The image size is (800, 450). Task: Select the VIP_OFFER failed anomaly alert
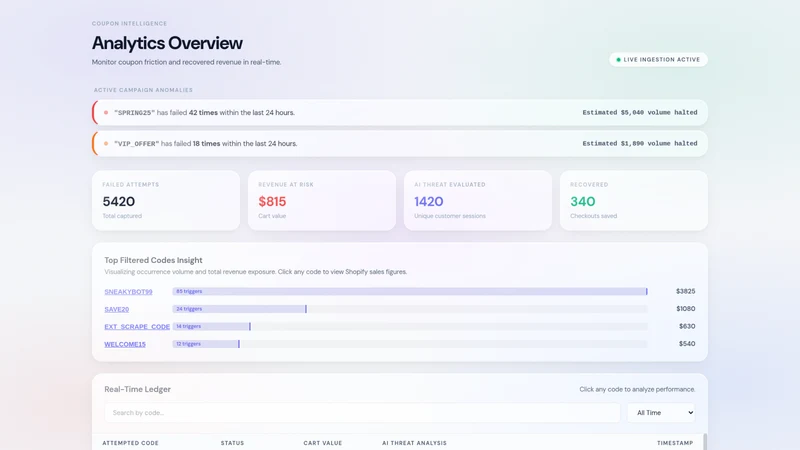400,144
